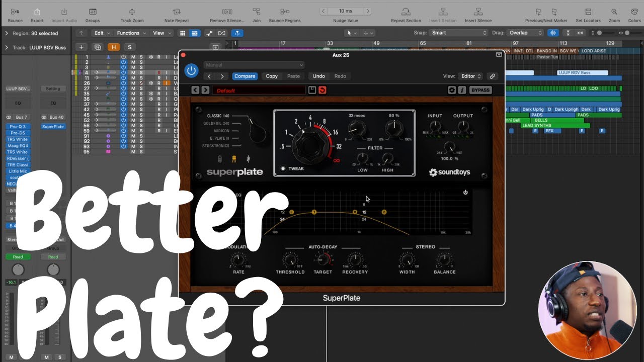
Task: Open the plugin View Editor dropdown
Action: pos(471,76)
